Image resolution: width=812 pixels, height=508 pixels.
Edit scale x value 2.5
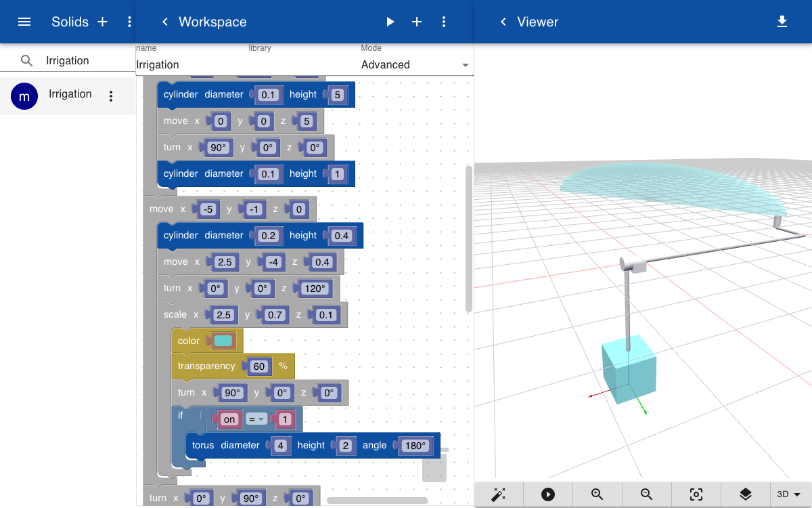223,315
